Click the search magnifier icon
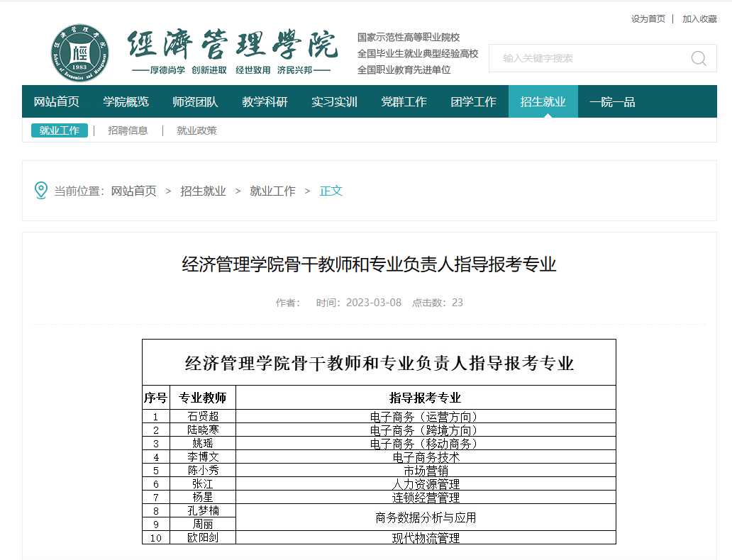Viewport: 732px width, 560px height. click(x=699, y=58)
